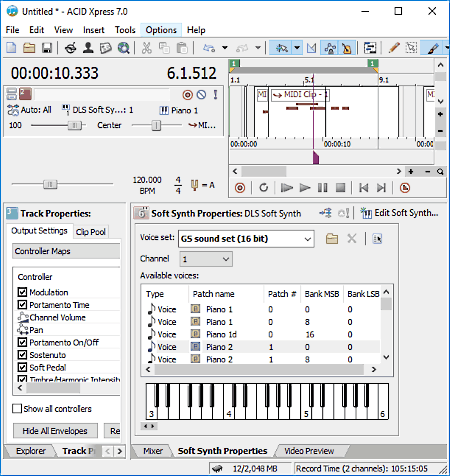Open the Tools menu

(125, 30)
